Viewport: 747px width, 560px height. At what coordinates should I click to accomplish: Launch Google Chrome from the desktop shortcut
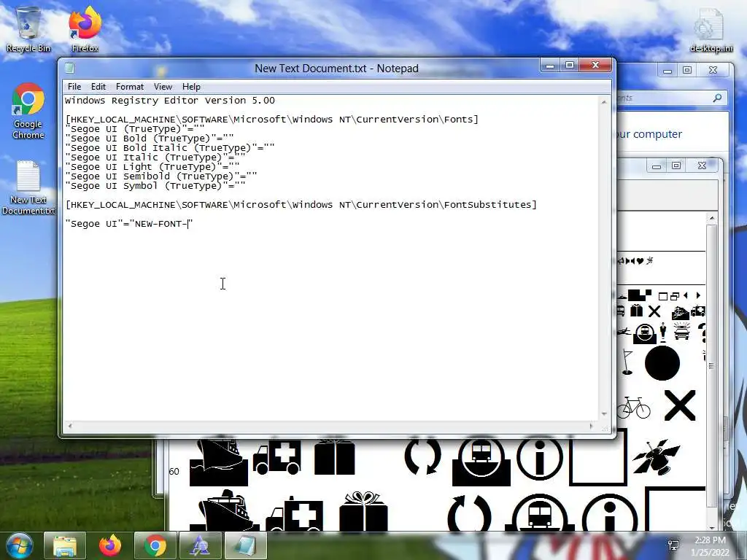pyautogui.click(x=28, y=112)
